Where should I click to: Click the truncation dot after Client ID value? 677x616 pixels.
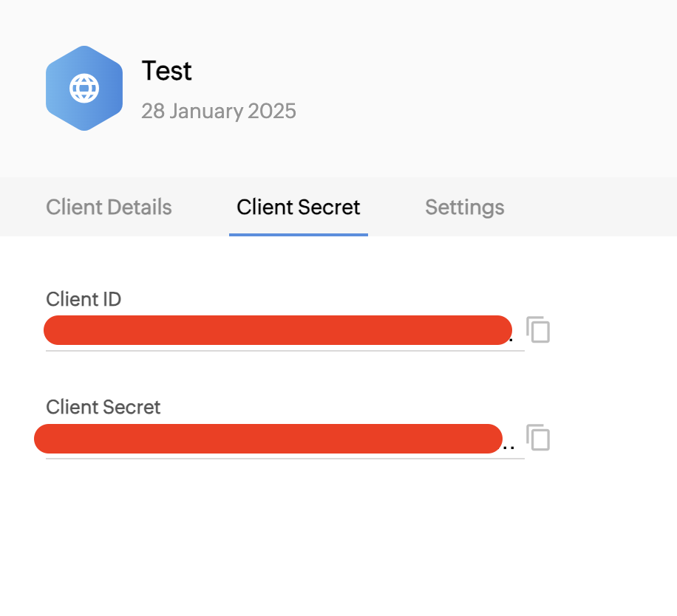pos(511,340)
